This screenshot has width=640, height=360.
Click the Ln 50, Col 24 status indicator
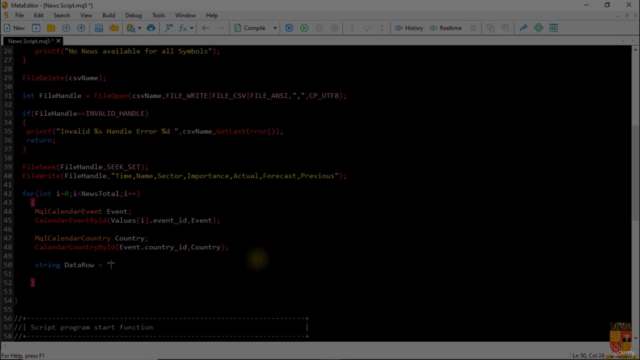click(x=588, y=356)
